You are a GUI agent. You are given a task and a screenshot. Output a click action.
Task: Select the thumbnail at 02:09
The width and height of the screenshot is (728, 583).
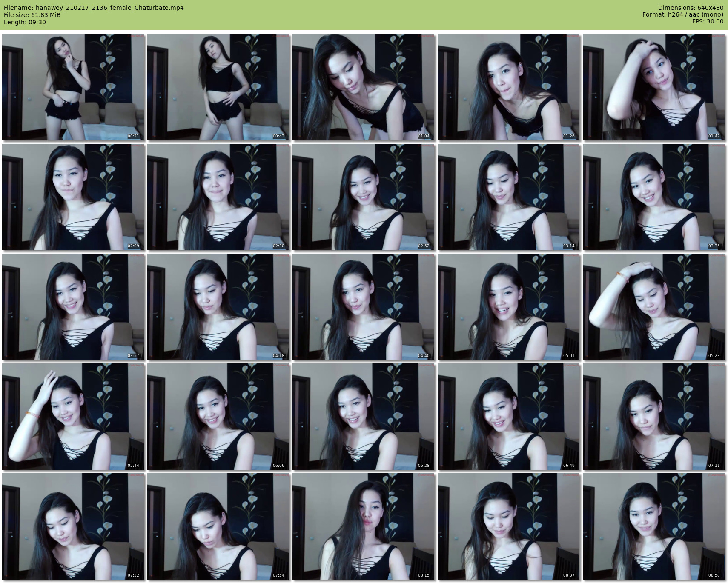point(73,197)
